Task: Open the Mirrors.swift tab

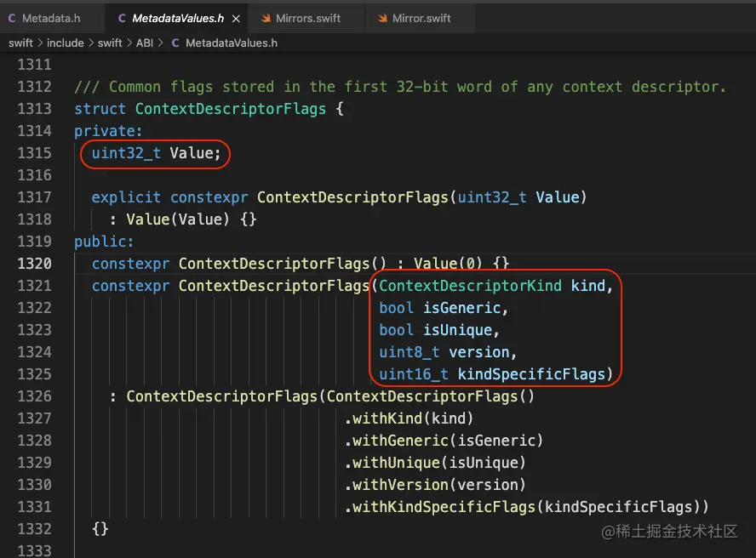Action: [x=307, y=19]
